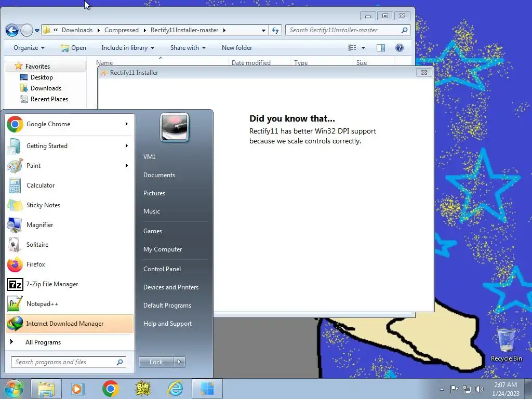Refresh the Explorer folder view
This screenshot has height=399, width=532.
click(275, 30)
